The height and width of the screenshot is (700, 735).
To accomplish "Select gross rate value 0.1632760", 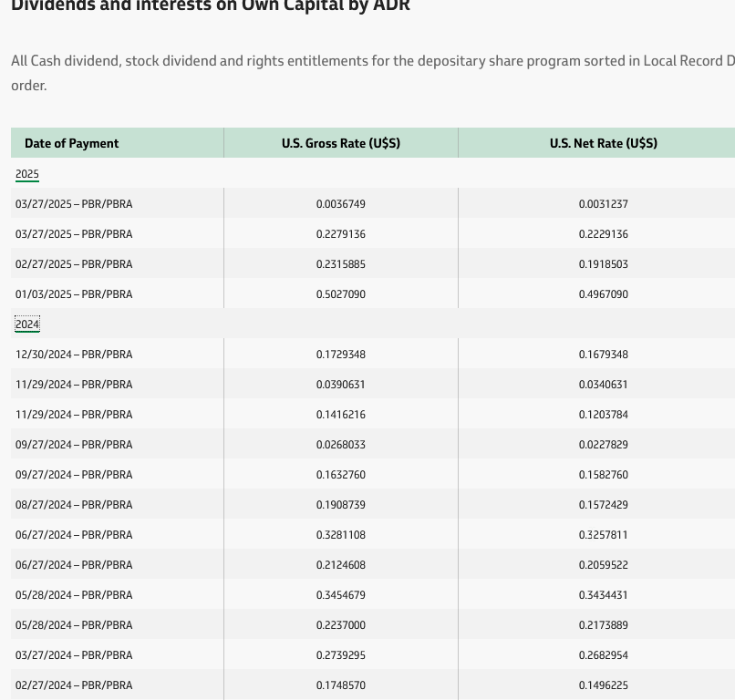I will point(341,474).
